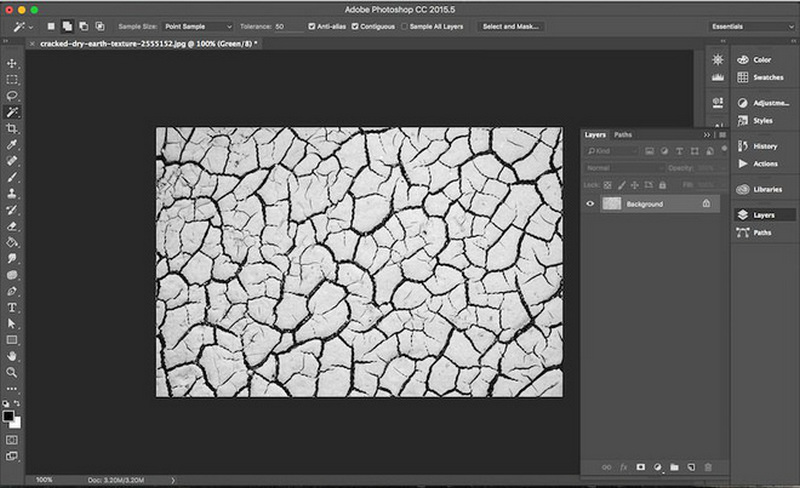The width and height of the screenshot is (800, 488).
Task: Pick the Crop tool in toolbar
Action: (x=12, y=129)
